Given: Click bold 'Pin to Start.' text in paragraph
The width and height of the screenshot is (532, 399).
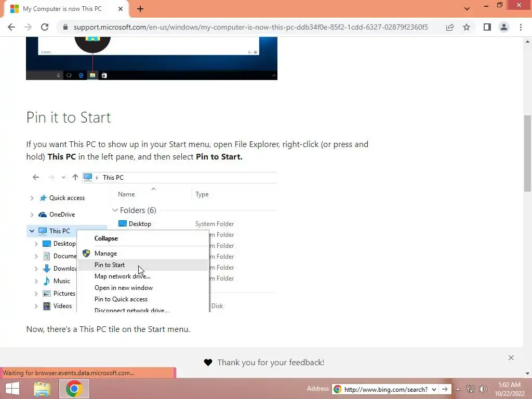Looking at the screenshot, I should pos(219,157).
